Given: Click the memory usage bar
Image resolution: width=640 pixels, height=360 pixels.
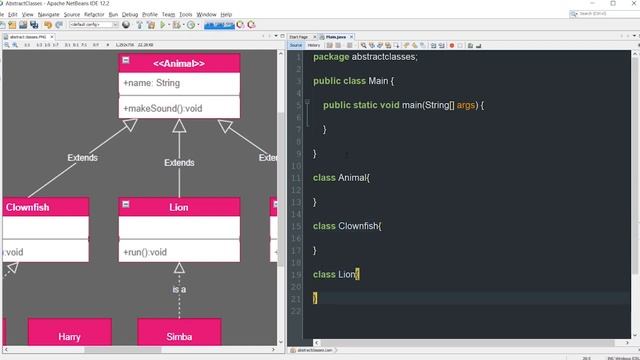Looking at the screenshot, I should coord(219,25).
